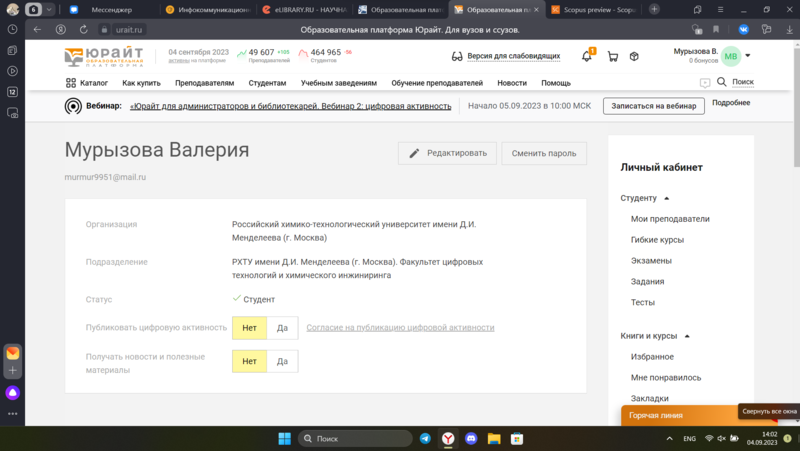800x451 pixels.
Task: Open history clock icon in sidebar
Action: 12,30
